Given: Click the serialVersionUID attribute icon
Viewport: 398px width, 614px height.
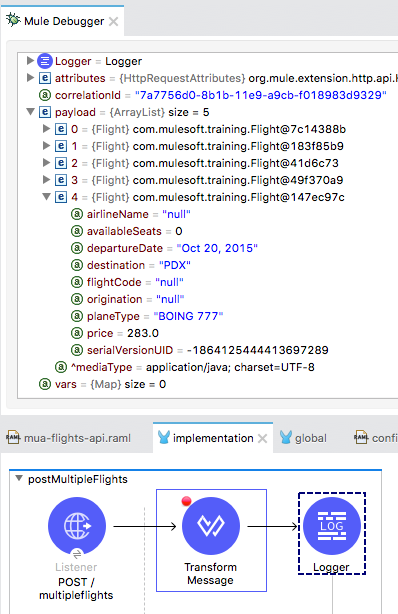Looking at the screenshot, I should (77, 350).
